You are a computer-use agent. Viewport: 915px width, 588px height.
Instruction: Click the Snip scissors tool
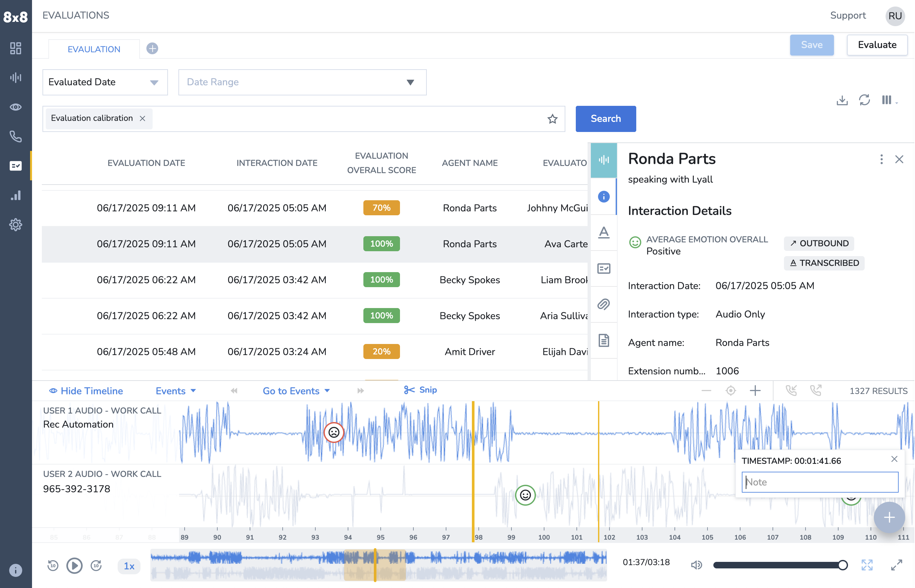coord(420,390)
